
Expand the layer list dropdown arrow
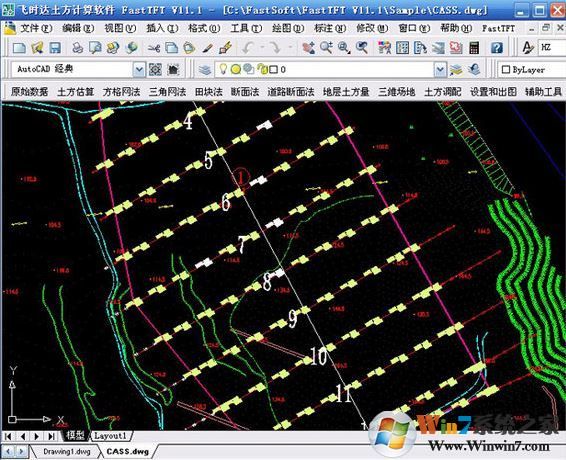[x=440, y=69]
